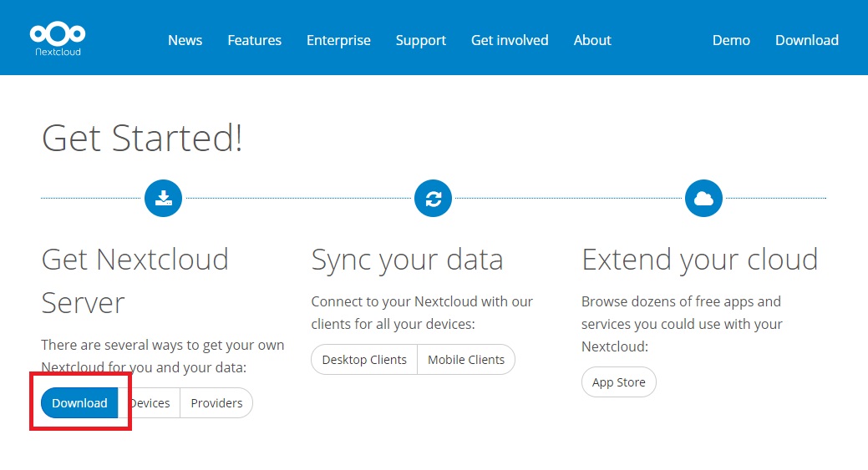This screenshot has width=868, height=470.
Task: Open the Mobile Clients button
Action: pyautogui.click(x=466, y=360)
